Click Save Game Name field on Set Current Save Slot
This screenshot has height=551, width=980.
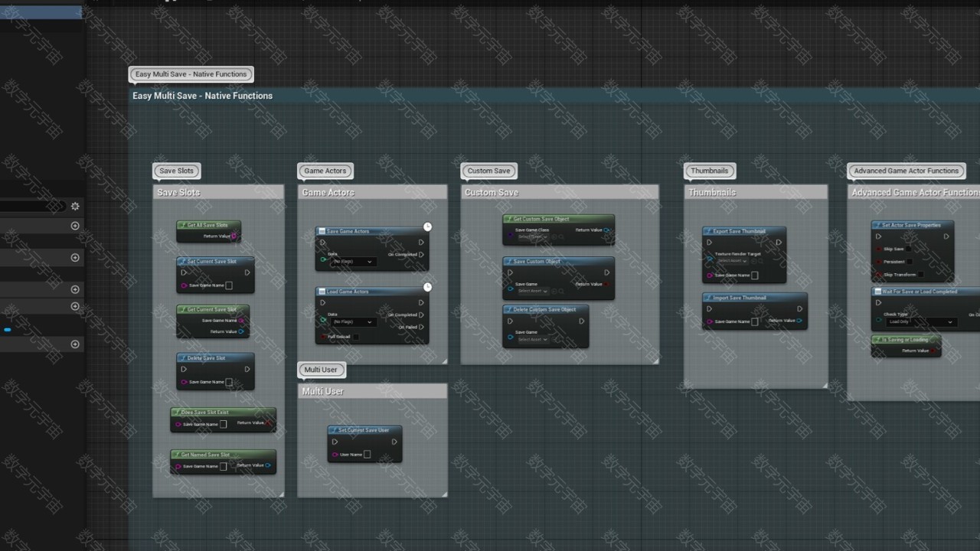click(x=229, y=285)
